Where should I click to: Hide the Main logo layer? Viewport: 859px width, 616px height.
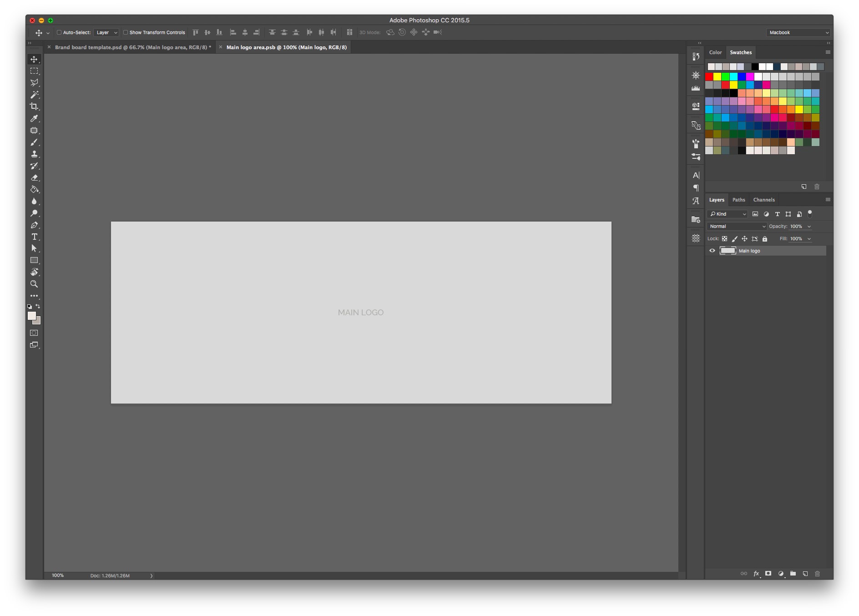[712, 251]
